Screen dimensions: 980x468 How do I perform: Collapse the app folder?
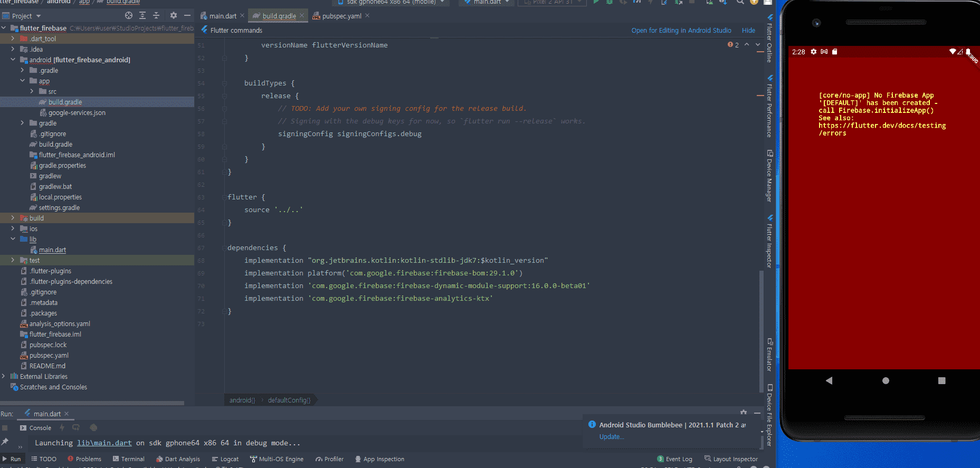(x=23, y=81)
